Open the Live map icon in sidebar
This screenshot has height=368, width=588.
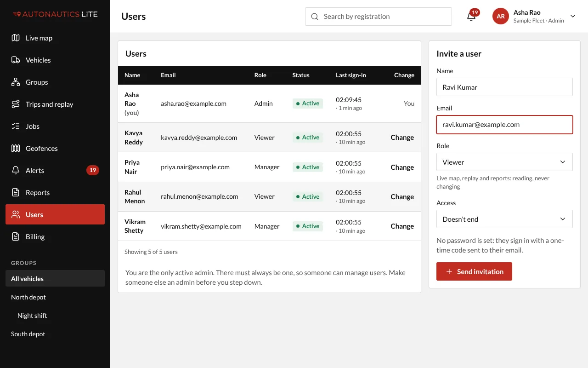click(16, 38)
